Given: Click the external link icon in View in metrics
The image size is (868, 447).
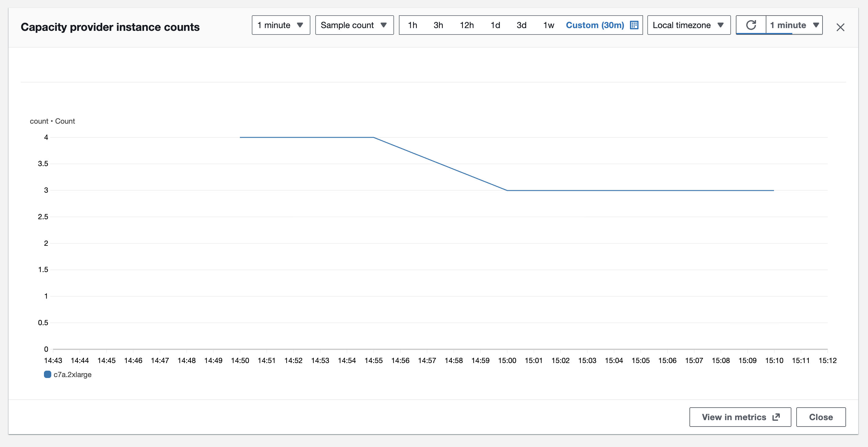Looking at the screenshot, I should (776, 417).
